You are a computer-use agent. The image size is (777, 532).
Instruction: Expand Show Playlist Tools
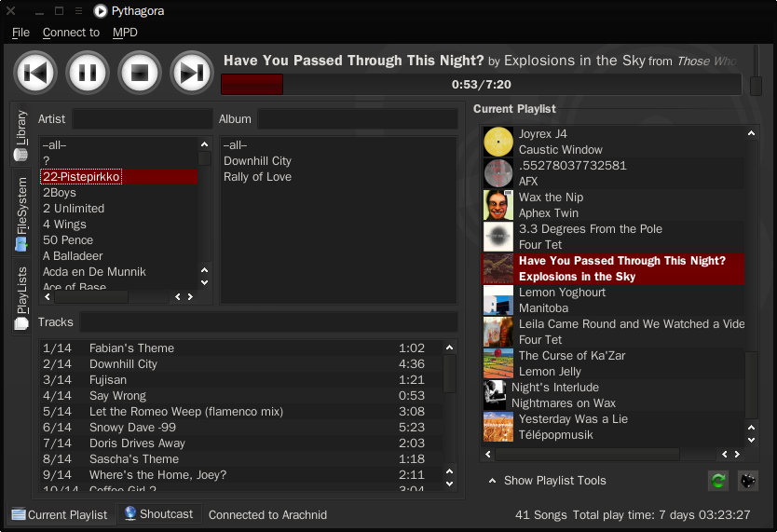pyautogui.click(x=547, y=481)
